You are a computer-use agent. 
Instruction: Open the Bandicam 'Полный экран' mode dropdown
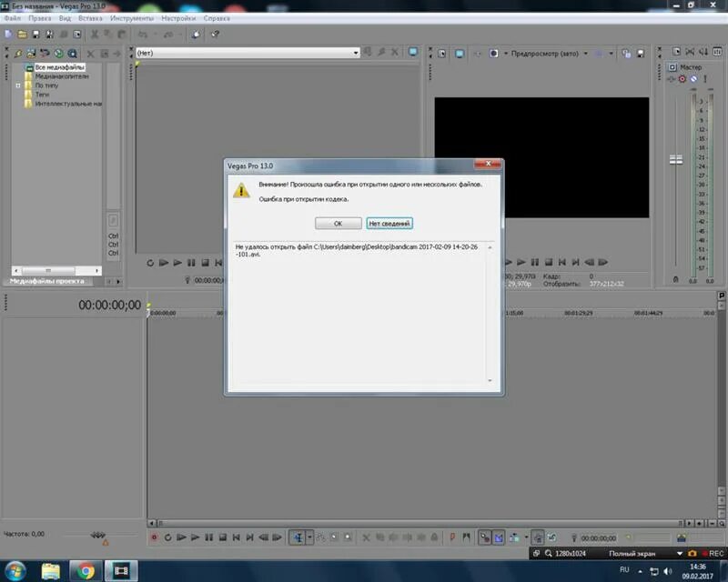click(x=680, y=554)
